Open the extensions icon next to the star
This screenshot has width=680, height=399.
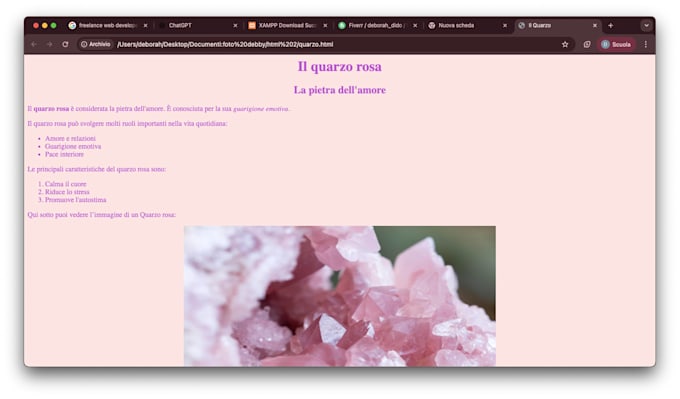coord(587,44)
